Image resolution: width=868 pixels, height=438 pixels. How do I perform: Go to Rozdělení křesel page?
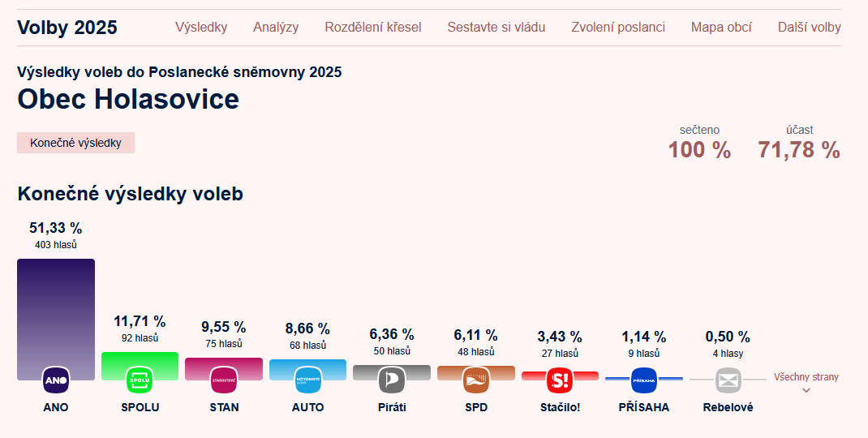pos(373,27)
